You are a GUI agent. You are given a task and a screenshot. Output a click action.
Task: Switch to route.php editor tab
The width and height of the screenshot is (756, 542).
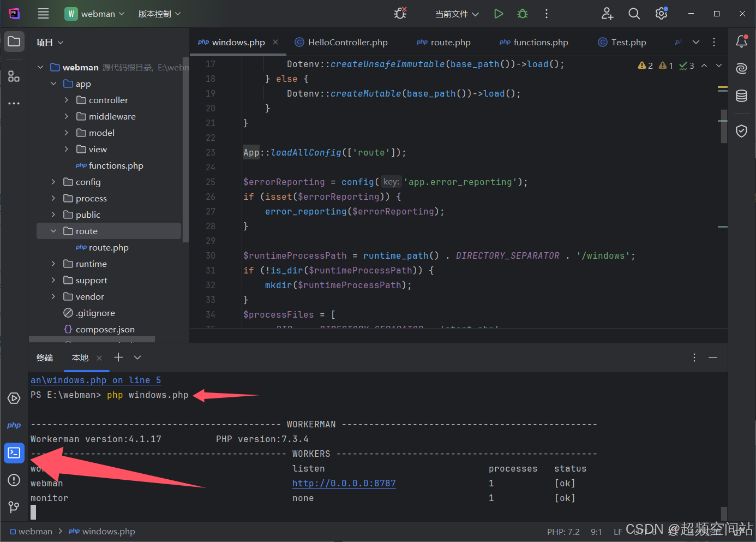(443, 42)
